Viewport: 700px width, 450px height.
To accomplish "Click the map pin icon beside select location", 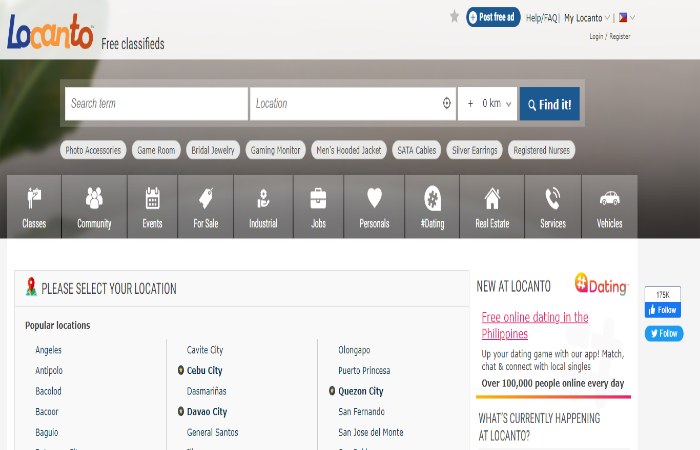I will pyautogui.click(x=31, y=287).
